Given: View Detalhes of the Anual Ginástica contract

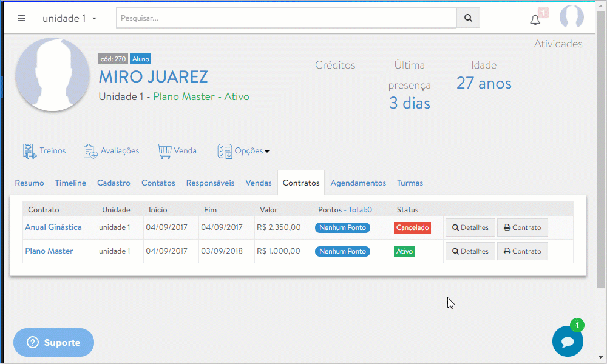Looking at the screenshot, I should tap(470, 227).
